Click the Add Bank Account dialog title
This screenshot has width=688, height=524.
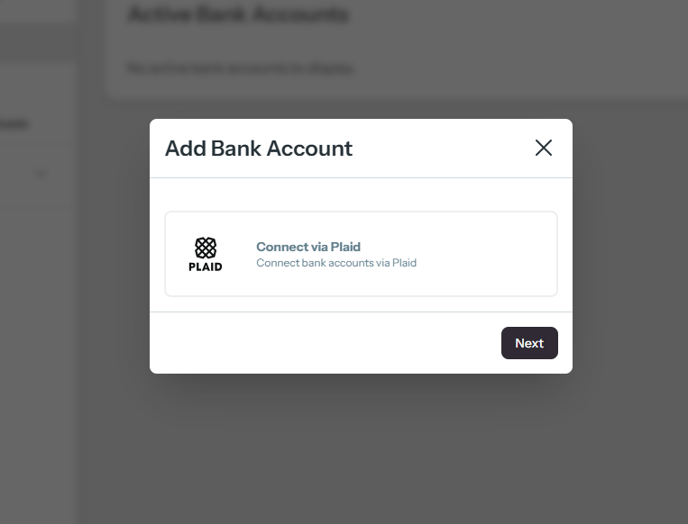click(x=258, y=148)
